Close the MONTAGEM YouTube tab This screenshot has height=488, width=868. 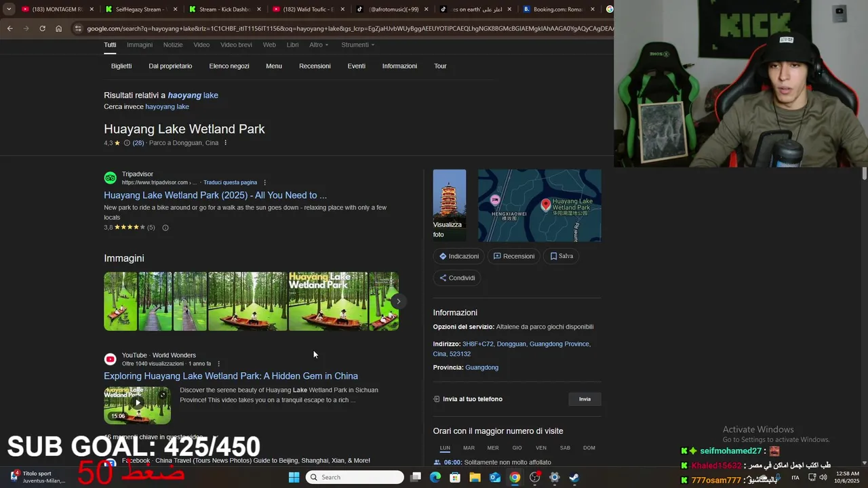pyautogui.click(x=92, y=9)
